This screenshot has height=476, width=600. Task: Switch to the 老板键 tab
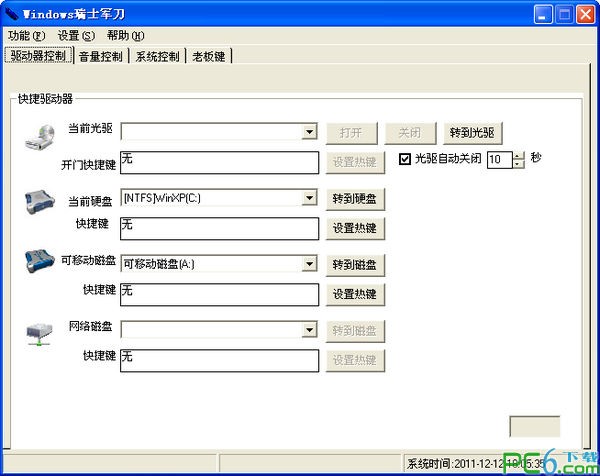(209, 57)
